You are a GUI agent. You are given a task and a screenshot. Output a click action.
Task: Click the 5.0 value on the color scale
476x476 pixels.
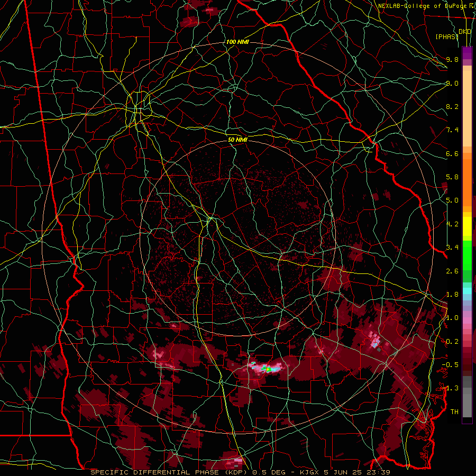[452, 200]
